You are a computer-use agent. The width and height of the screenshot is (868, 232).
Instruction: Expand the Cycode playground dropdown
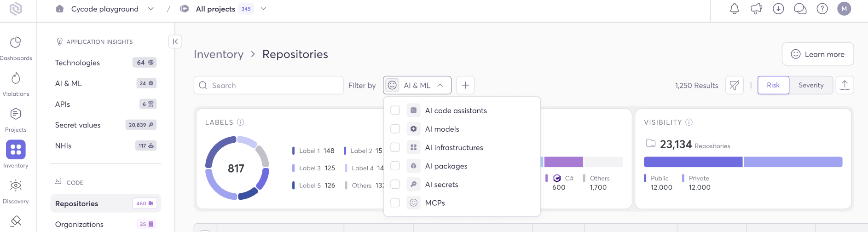(x=151, y=9)
